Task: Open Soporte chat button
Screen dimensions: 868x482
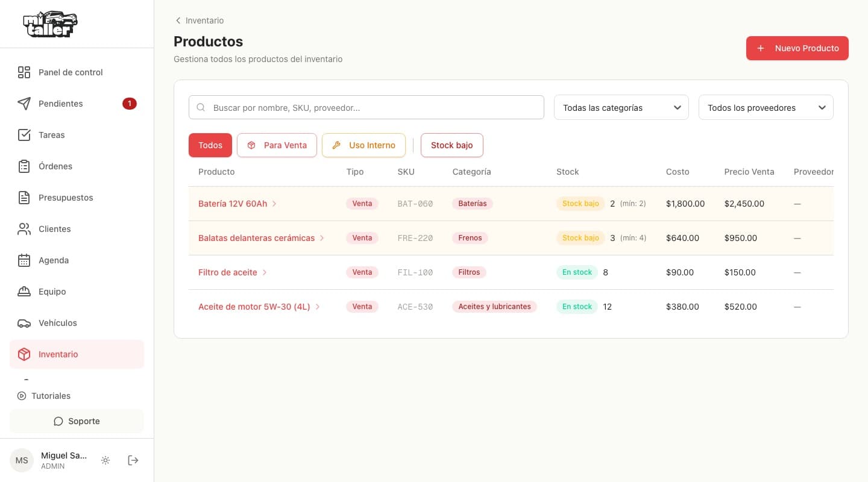Action: 77,421
